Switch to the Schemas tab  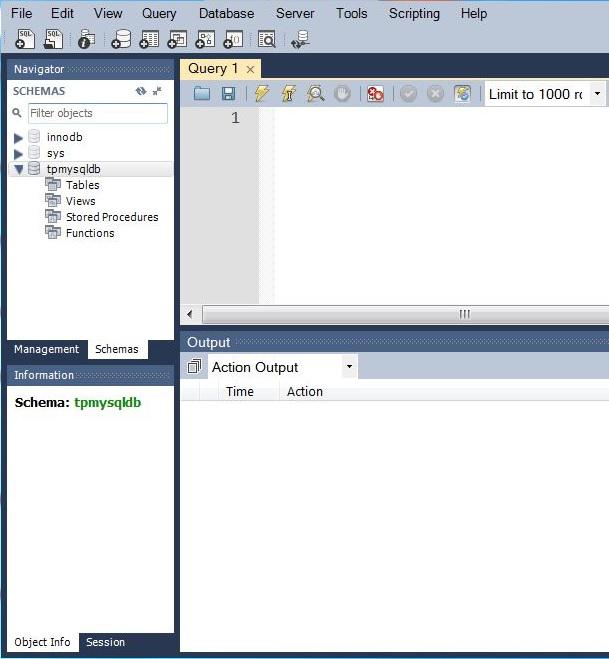pos(117,349)
